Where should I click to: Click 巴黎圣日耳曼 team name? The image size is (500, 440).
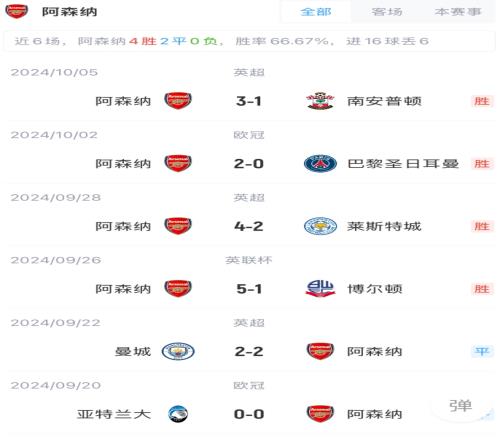(403, 163)
